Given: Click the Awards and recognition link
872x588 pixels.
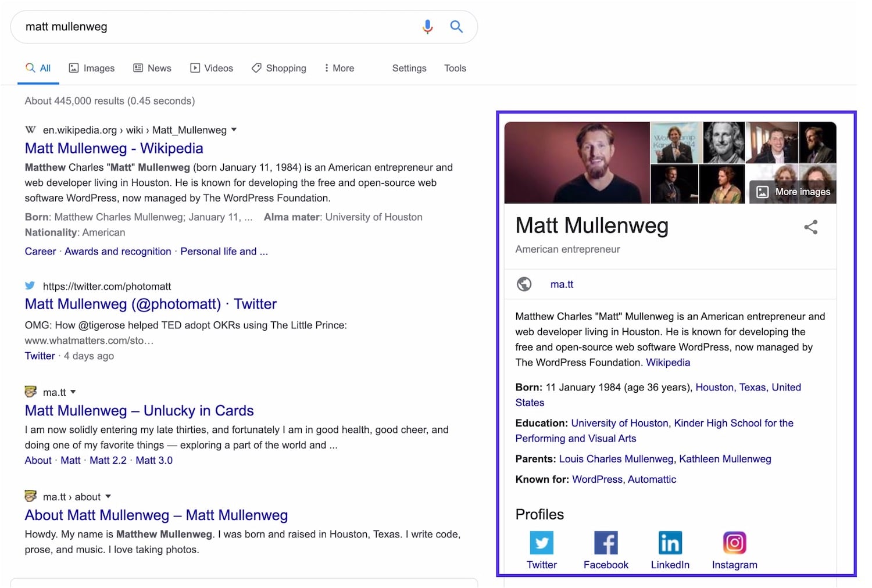Looking at the screenshot, I should (x=117, y=251).
